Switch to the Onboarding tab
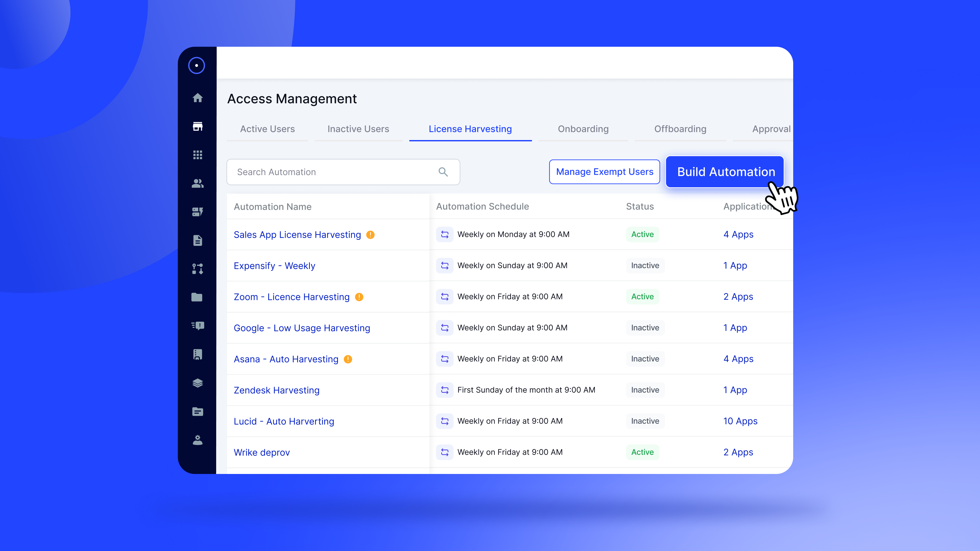 point(583,129)
